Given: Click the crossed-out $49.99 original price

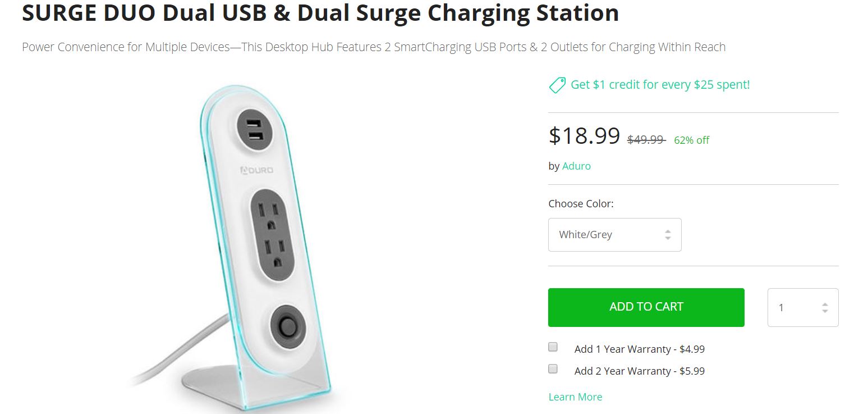Looking at the screenshot, I should (646, 140).
